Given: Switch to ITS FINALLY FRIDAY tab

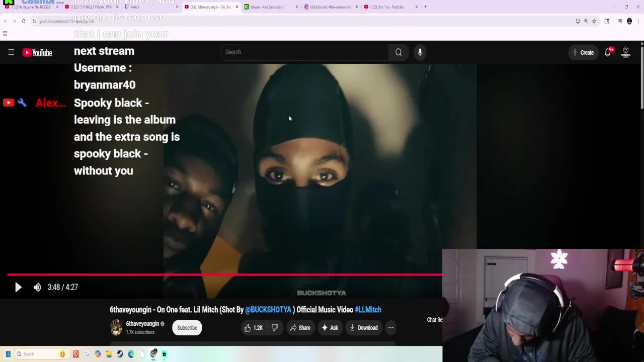Looking at the screenshot, I should point(91,7).
